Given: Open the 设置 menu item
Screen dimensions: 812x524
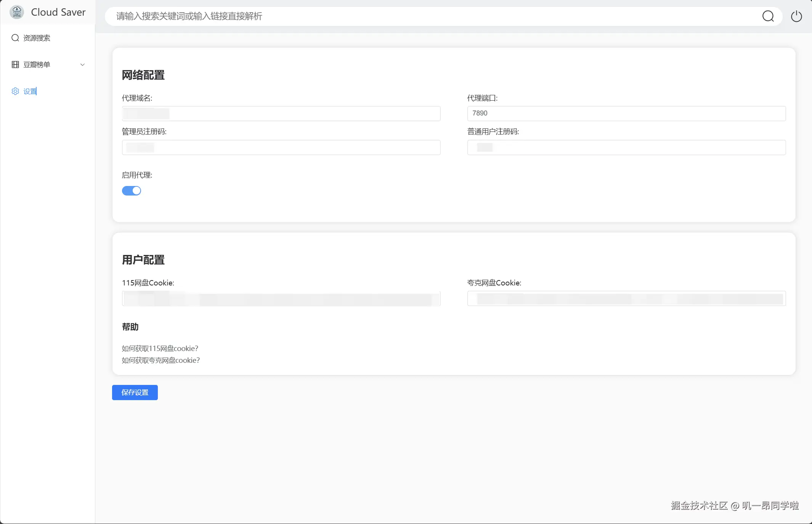Looking at the screenshot, I should 30,91.
